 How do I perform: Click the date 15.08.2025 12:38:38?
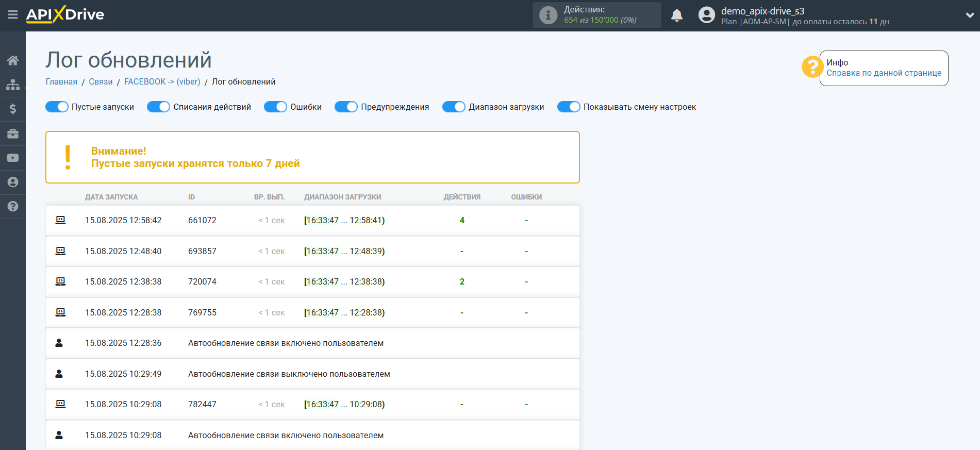click(x=123, y=281)
